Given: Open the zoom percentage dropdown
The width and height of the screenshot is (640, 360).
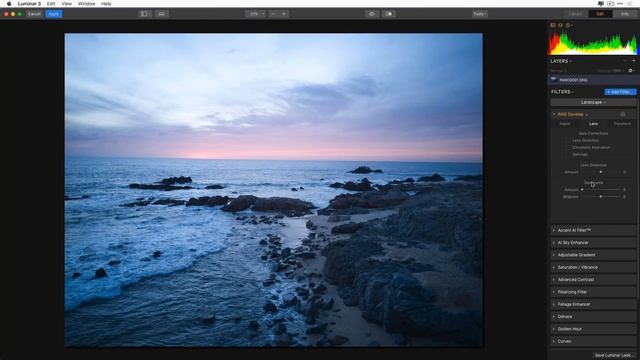Looking at the screenshot, I should pyautogui.click(x=256, y=14).
